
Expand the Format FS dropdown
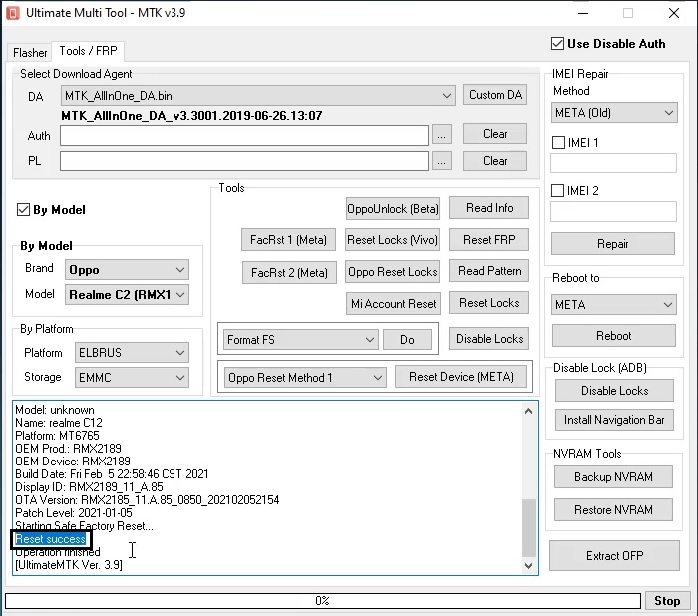tap(300, 340)
